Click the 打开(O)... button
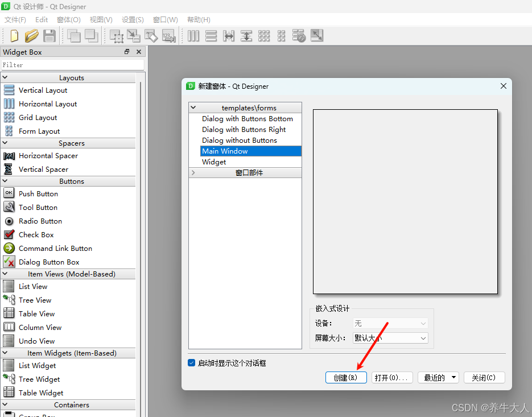Screen dimensions: 532x417 (392, 377)
